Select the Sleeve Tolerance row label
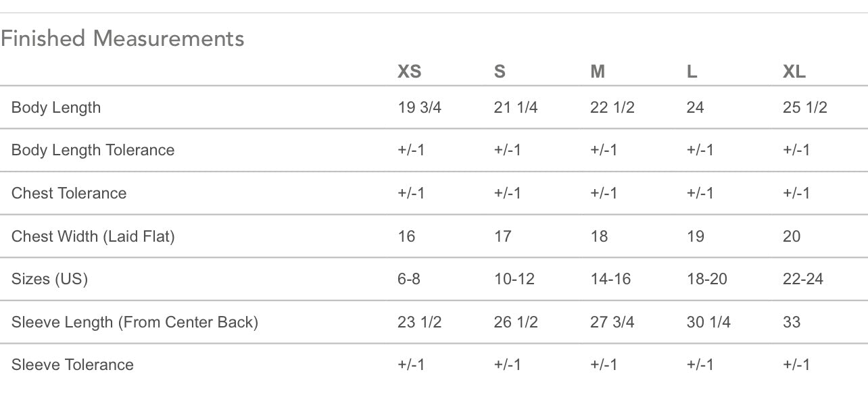 click(x=72, y=365)
